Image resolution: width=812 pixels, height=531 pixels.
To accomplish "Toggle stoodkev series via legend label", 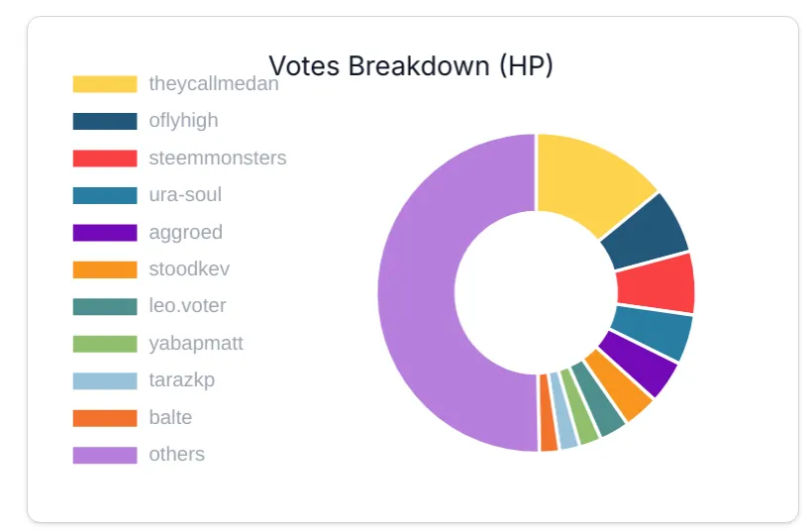I will (x=189, y=268).
